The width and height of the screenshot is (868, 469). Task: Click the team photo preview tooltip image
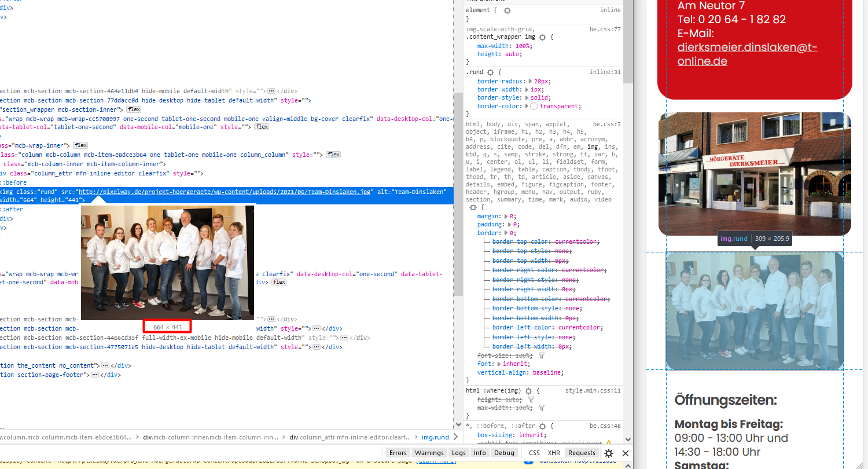[x=167, y=262]
